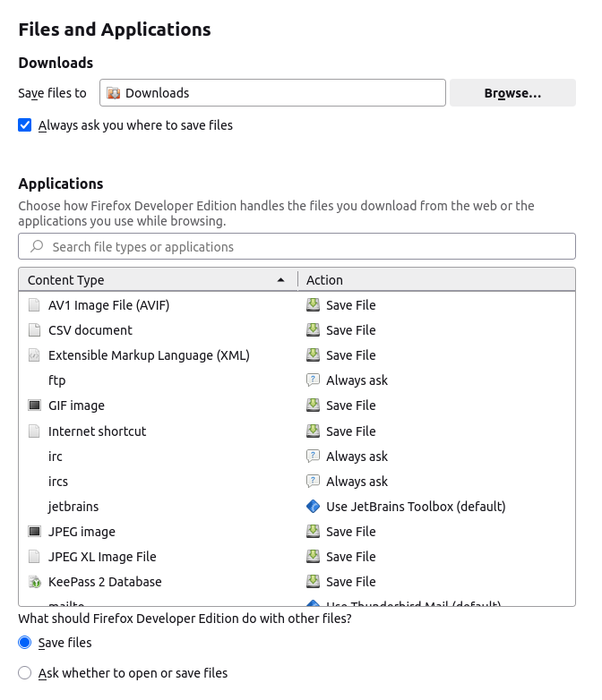This screenshot has height=700, width=602.
Task: Sort by Content Type column arrow
Action: (x=281, y=280)
